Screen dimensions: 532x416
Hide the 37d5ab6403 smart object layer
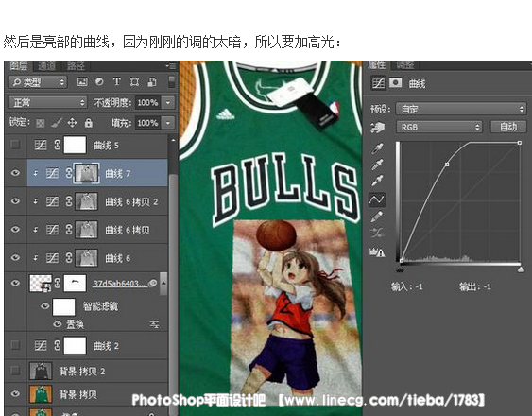click(x=15, y=283)
